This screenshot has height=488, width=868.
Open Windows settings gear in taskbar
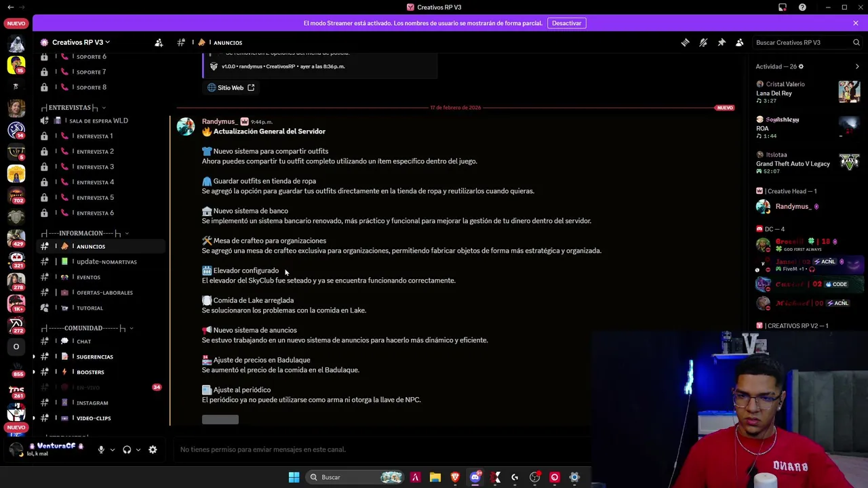(574, 477)
